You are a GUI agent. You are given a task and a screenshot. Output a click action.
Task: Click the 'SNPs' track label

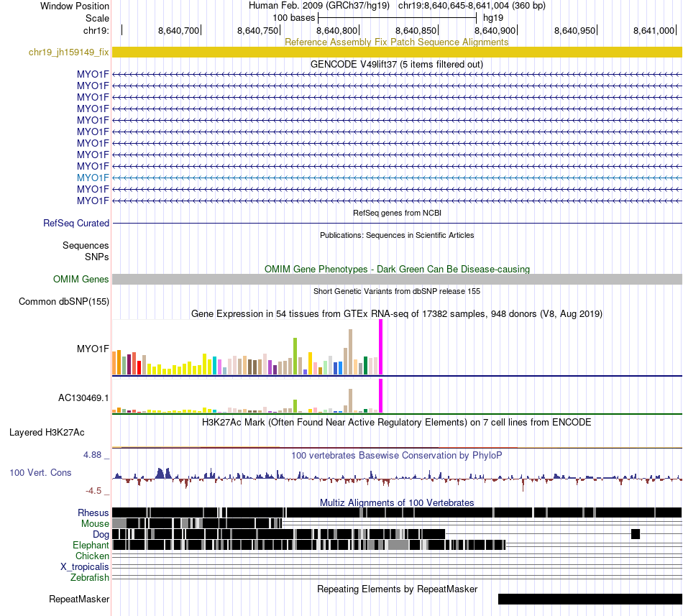coord(97,257)
